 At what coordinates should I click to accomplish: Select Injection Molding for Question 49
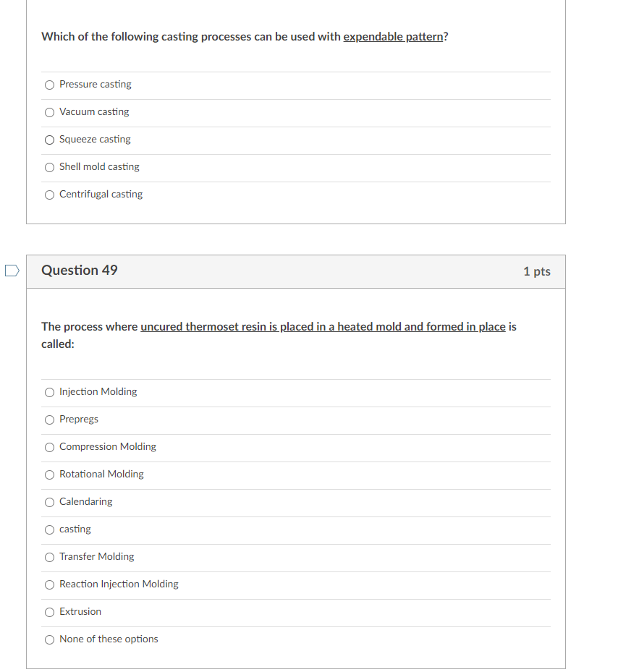coord(49,392)
